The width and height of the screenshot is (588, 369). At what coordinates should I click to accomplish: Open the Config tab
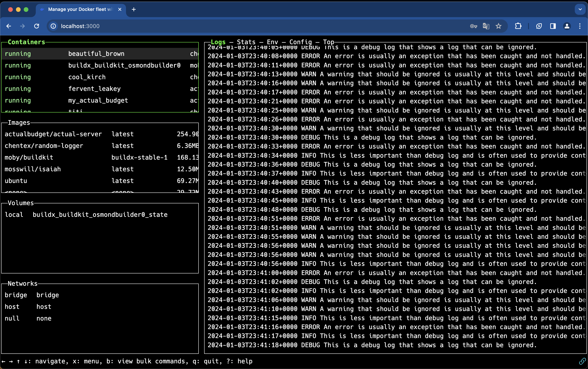click(x=300, y=42)
